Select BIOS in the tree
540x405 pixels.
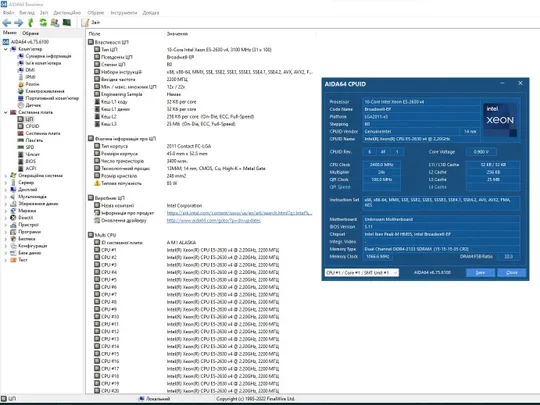[x=31, y=161]
